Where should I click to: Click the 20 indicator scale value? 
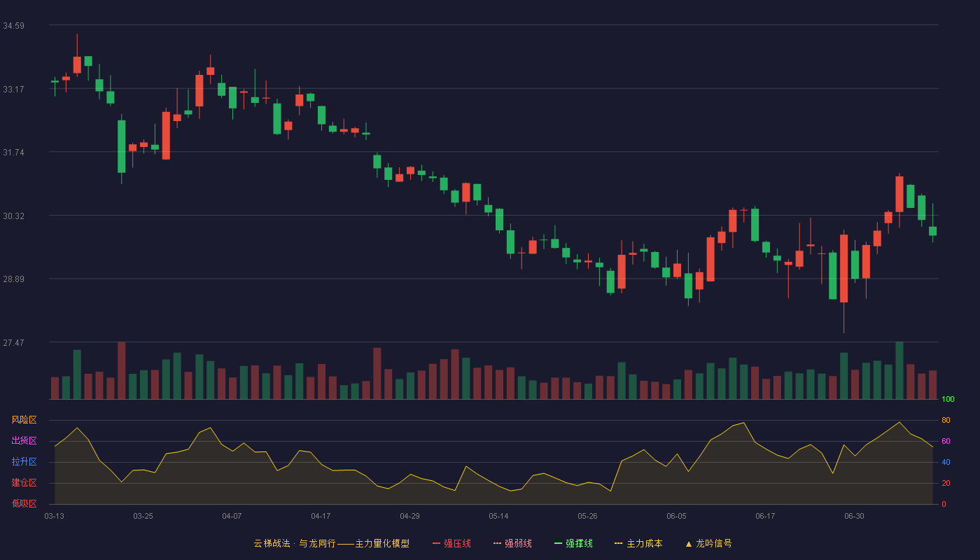946,483
